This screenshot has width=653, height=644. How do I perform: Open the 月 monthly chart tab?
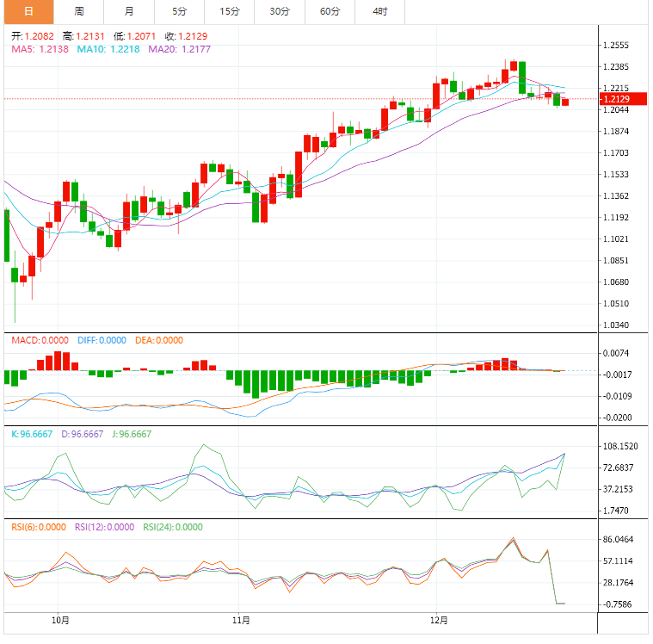[x=128, y=11]
